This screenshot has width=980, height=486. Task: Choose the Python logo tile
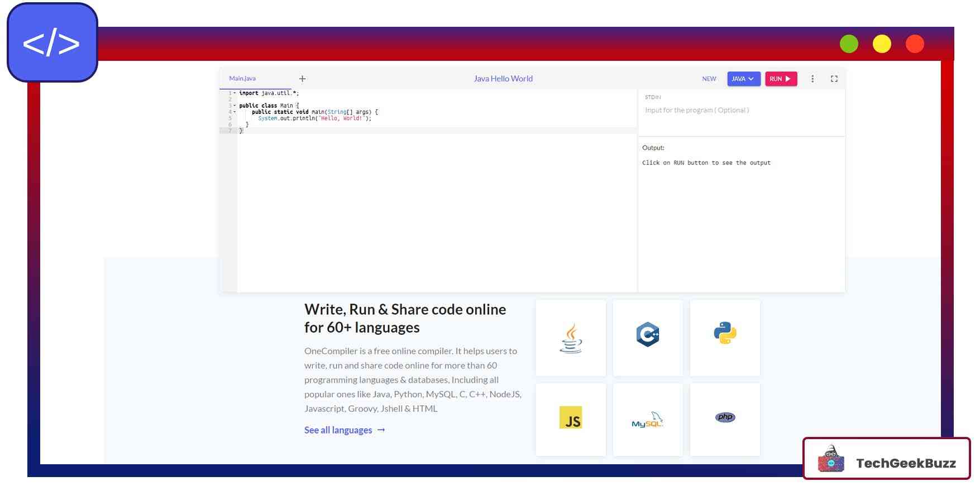725,338
